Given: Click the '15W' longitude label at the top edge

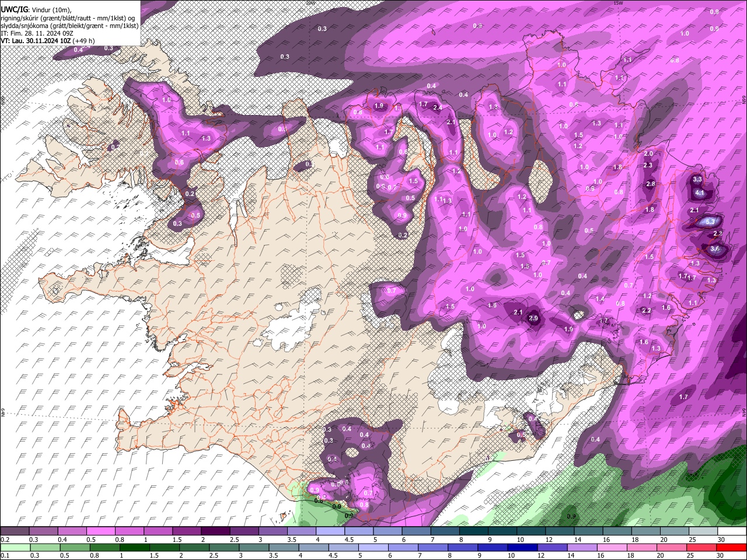Looking at the screenshot, I should (617, 3).
